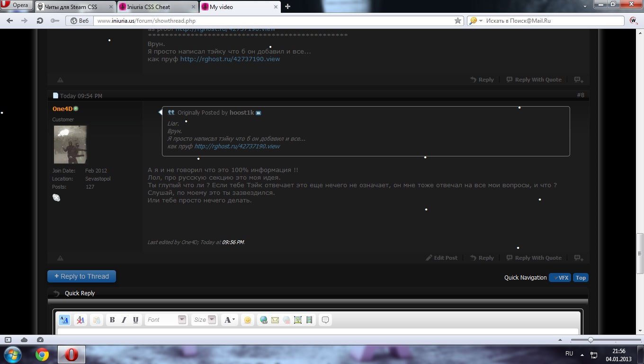Click the Quick Reply collapse arrow icon
Viewport: 644px width, 364px height.
click(x=56, y=293)
